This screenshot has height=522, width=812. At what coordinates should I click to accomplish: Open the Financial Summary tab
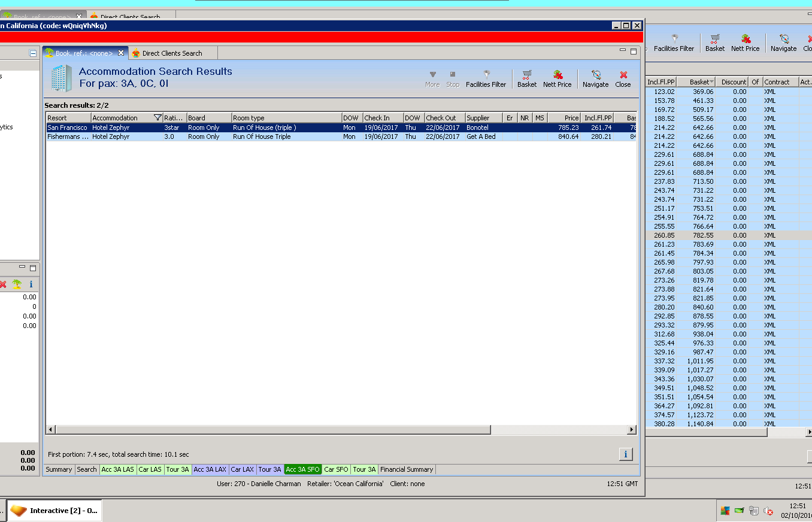pyautogui.click(x=407, y=469)
